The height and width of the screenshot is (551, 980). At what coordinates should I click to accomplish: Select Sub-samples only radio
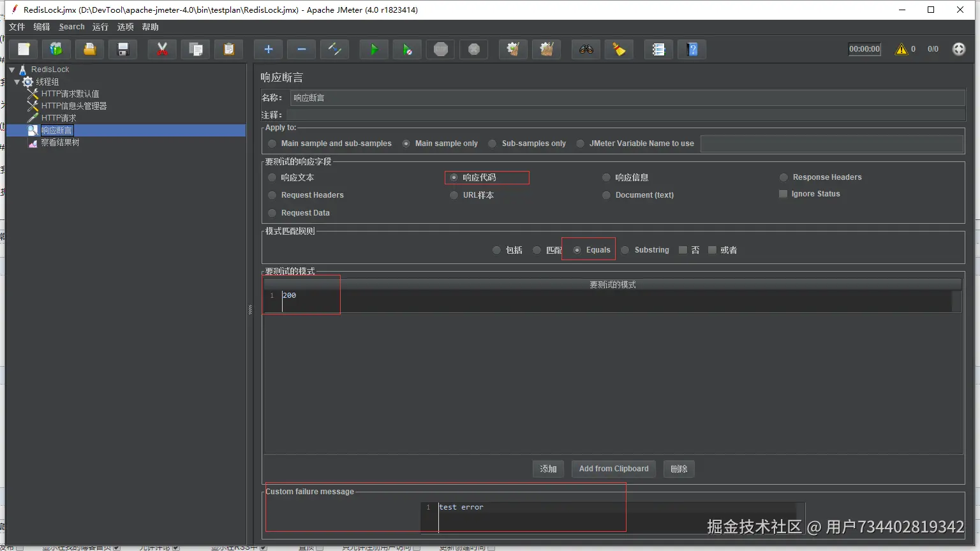click(x=492, y=143)
